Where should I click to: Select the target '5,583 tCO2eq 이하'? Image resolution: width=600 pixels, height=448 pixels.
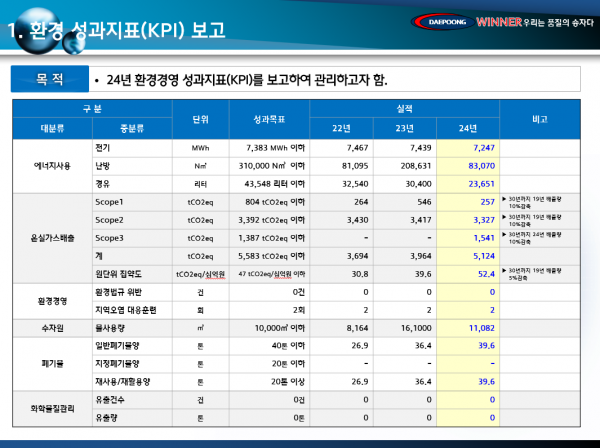[272, 256]
